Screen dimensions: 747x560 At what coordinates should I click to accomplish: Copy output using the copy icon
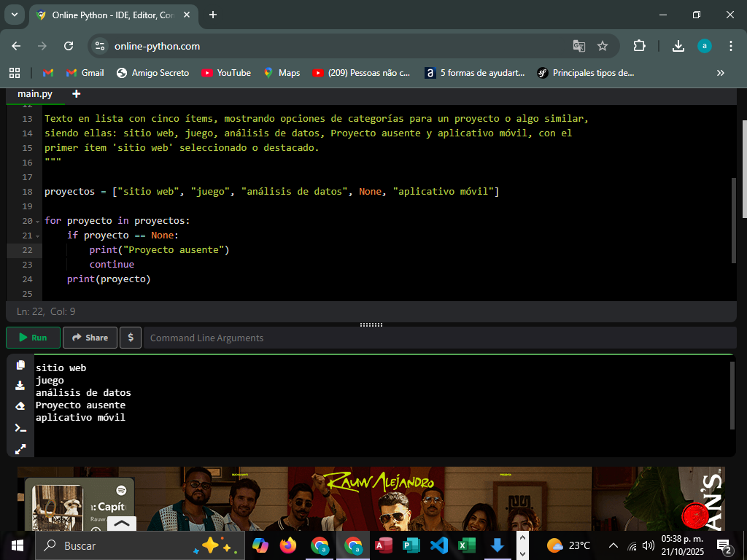click(20, 365)
